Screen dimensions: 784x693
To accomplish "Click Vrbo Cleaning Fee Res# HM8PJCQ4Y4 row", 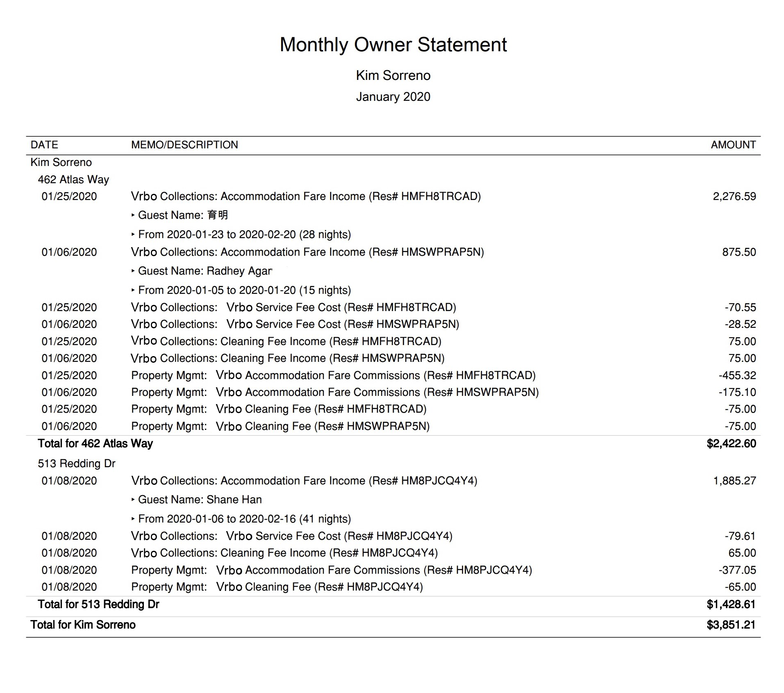I will tap(393, 587).
